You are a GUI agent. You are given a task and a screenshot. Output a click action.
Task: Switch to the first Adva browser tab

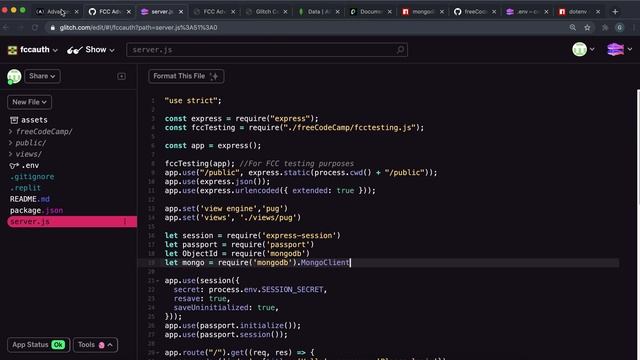(x=56, y=12)
